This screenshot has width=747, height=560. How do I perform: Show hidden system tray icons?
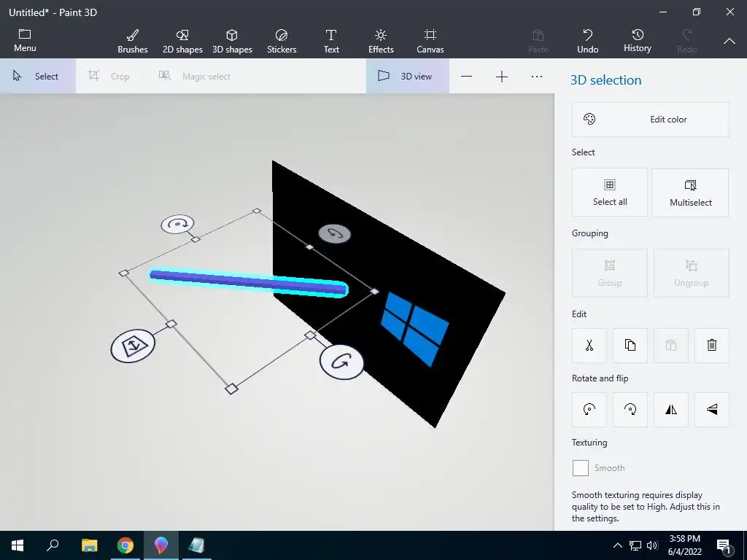point(617,545)
